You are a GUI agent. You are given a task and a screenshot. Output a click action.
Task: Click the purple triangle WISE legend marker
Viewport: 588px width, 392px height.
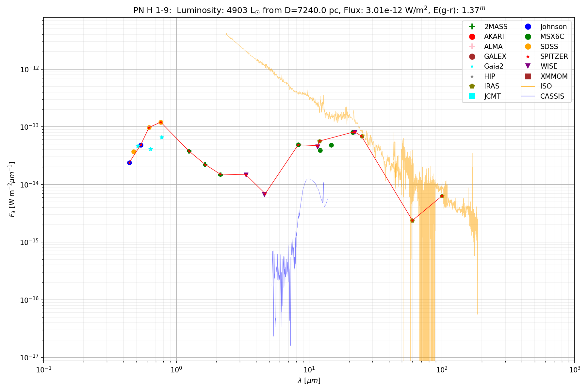coord(528,66)
